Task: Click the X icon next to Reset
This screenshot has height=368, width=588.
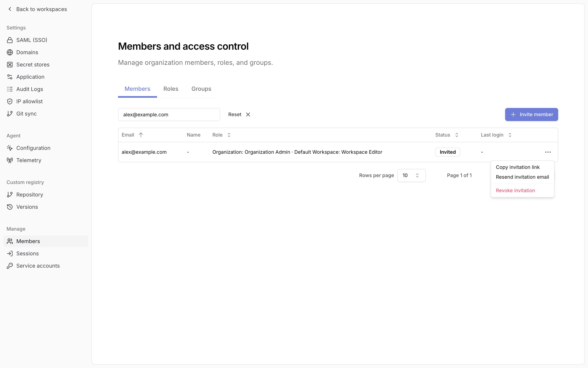Action: tap(248, 114)
